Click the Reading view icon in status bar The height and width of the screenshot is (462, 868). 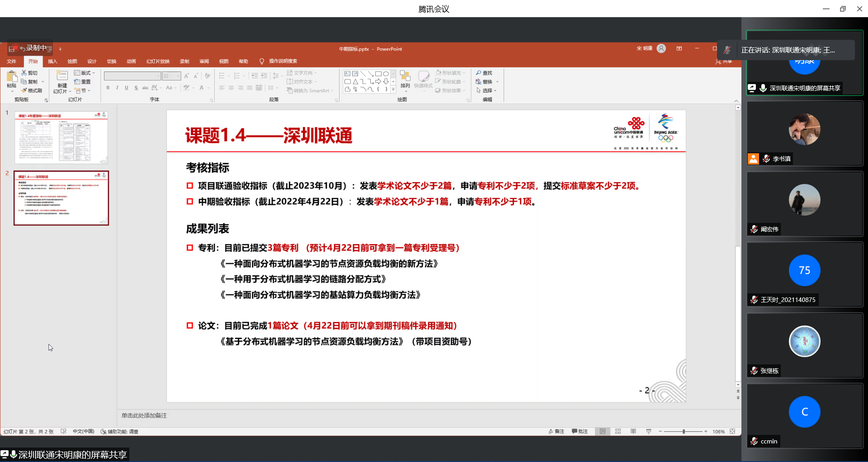pyautogui.click(x=633, y=431)
